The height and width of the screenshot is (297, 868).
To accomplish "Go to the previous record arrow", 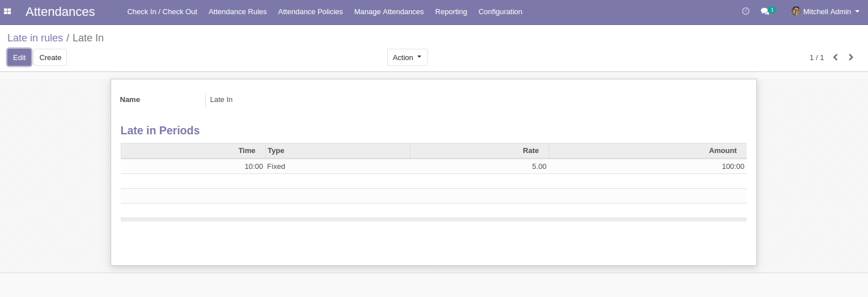I will point(835,57).
